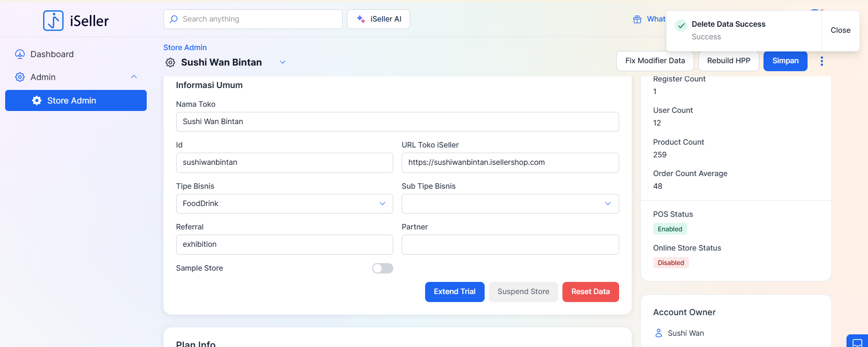Click the gift icon beside What's New
868x347 pixels.
pos(637,19)
